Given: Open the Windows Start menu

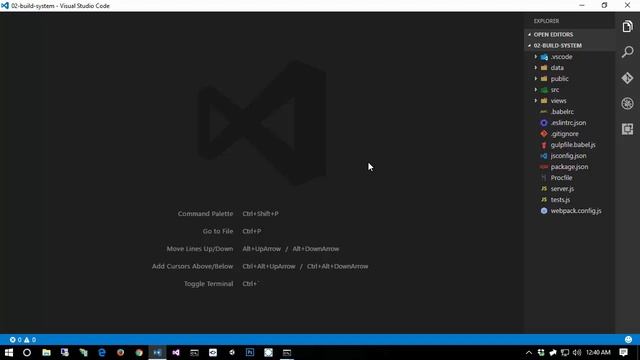Looking at the screenshot, I should click(9, 353).
